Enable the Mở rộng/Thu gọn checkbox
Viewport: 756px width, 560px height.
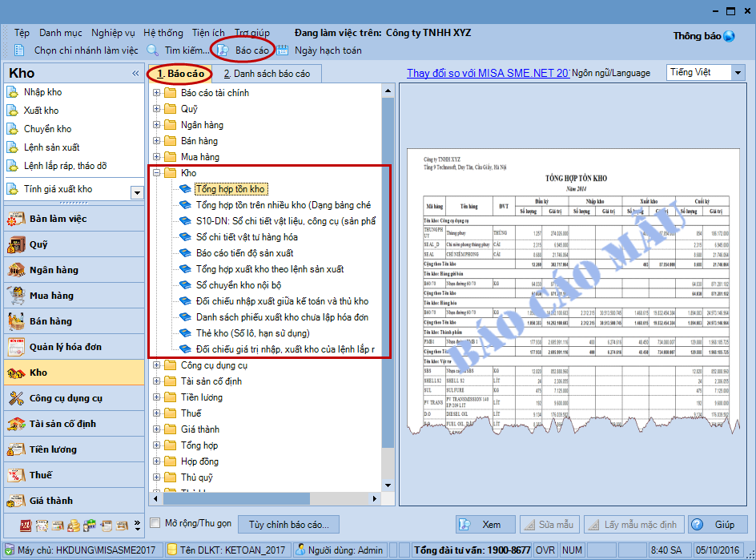pyautogui.click(x=156, y=524)
